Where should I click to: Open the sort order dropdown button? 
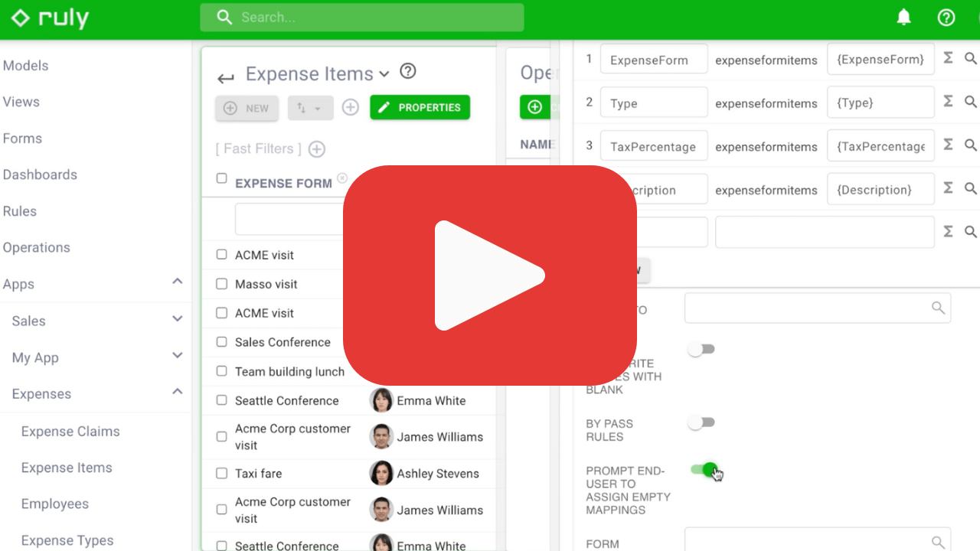(x=311, y=108)
